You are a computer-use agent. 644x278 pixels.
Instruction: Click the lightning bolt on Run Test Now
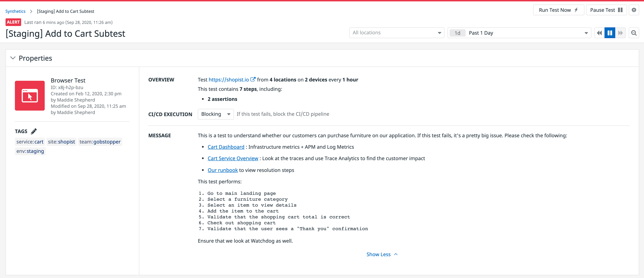tap(576, 10)
